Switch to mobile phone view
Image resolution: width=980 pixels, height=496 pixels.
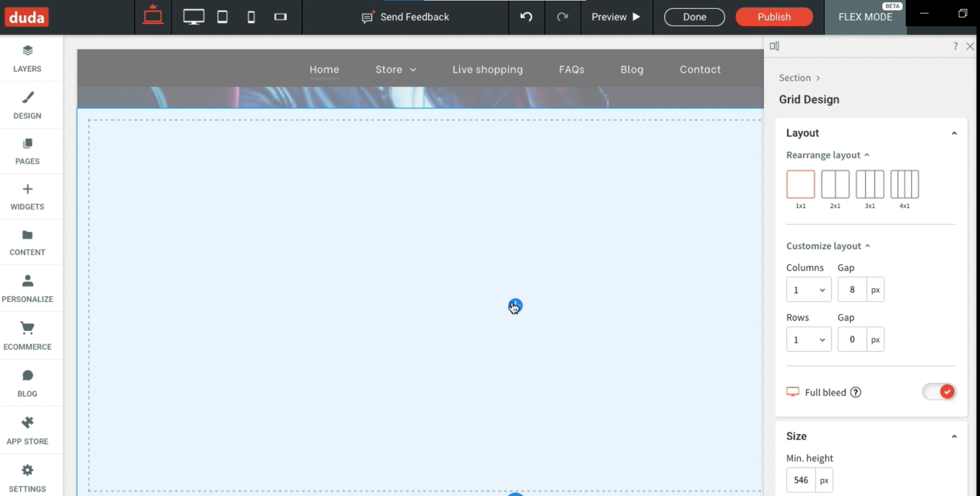click(x=251, y=17)
